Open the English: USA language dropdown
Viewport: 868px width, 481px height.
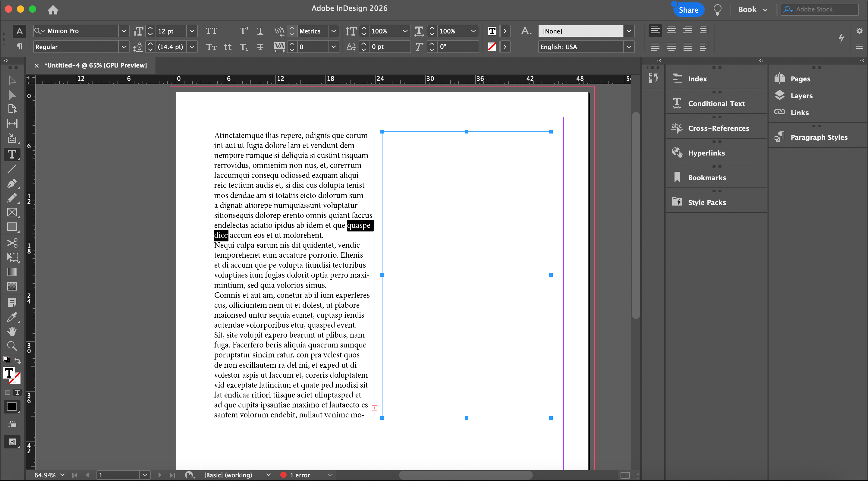click(x=628, y=47)
